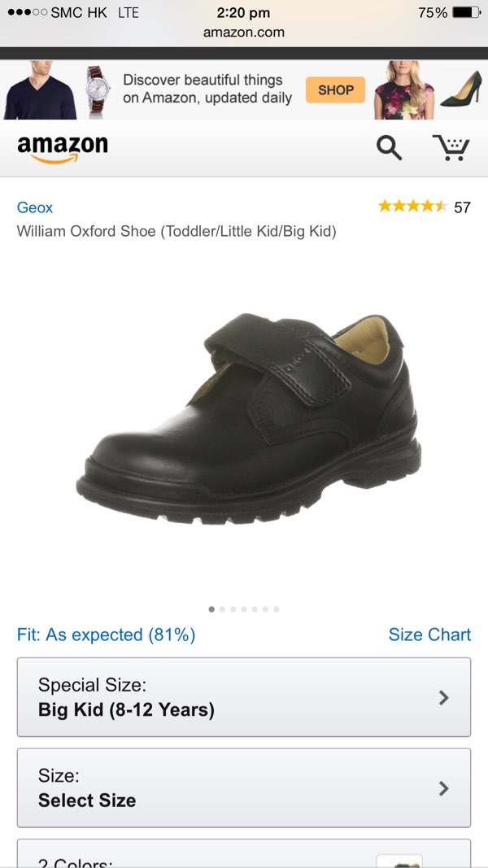Tap the search magnifier icon

pyautogui.click(x=389, y=148)
